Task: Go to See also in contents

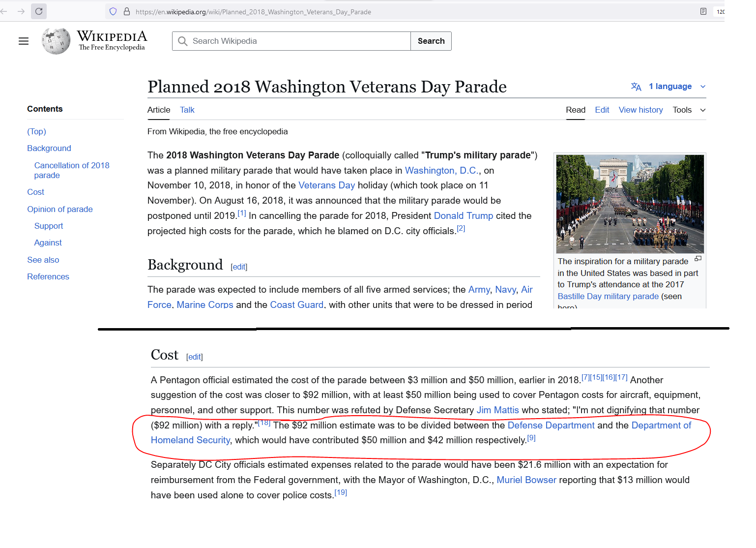Action: [43, 260]
